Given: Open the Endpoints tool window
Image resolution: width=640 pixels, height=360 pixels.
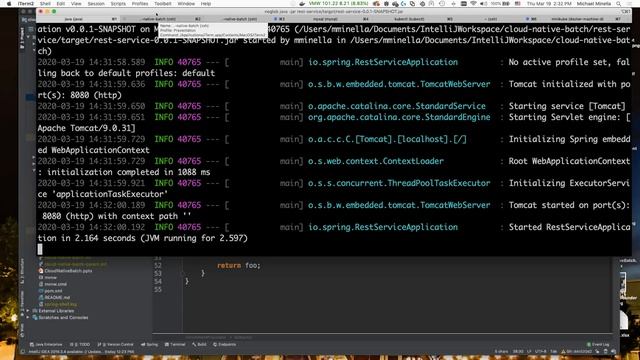Looking at the screenshot, I should tap(224, 344).
